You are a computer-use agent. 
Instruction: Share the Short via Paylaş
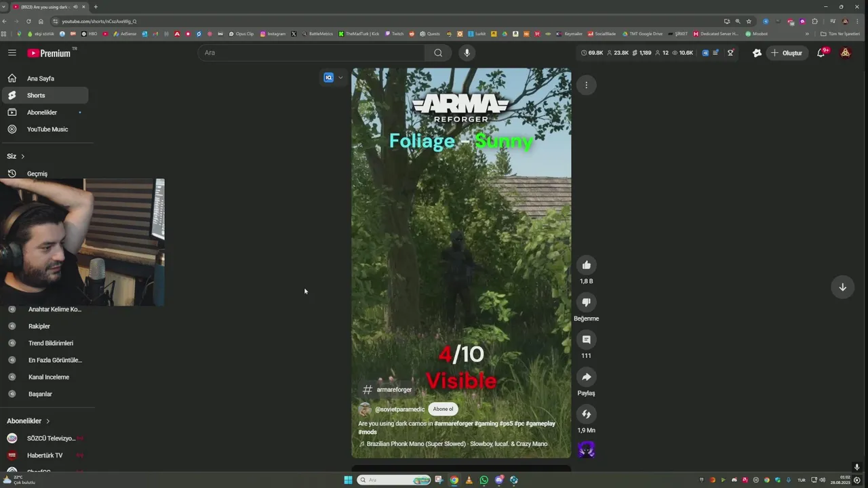point(587,377)
